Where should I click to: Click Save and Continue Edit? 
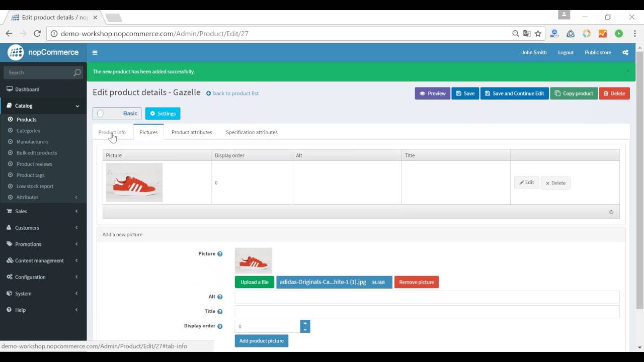pyautogui.click(x=514, y=94)
